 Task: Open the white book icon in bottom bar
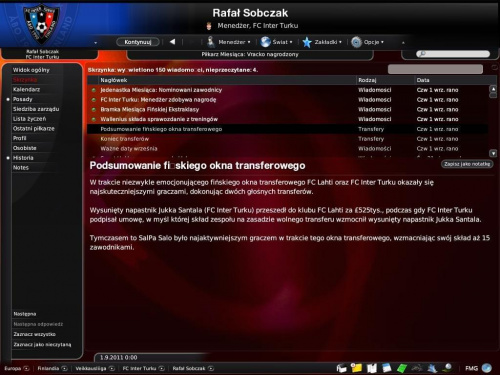coord(371,368)
